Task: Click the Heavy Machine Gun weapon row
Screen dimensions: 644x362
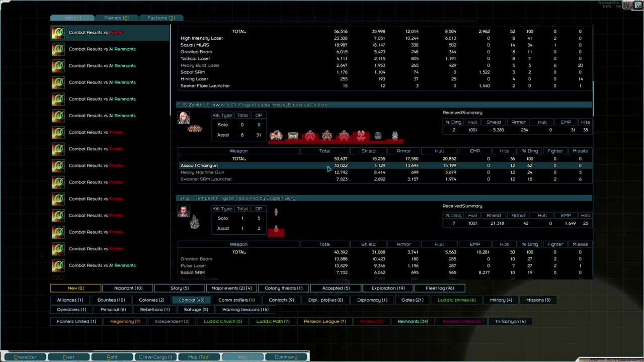Action: point(385,172)
